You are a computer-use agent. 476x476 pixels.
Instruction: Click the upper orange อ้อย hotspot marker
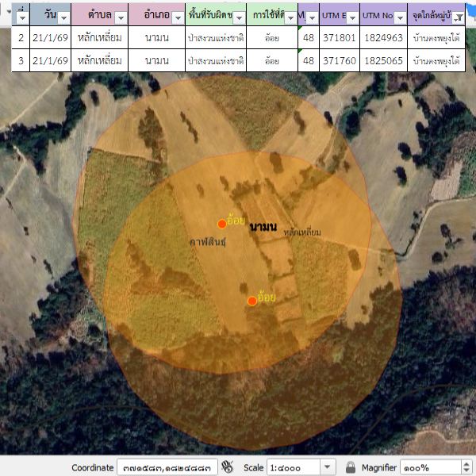[x=222, y=224]
